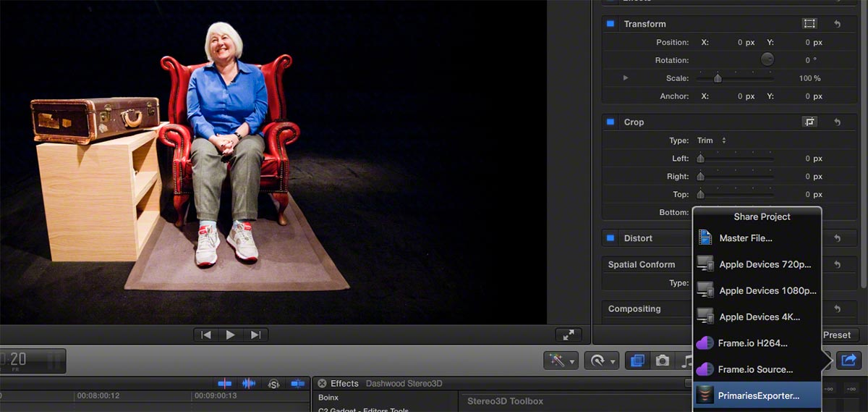
Task: Reset the Transform parameters
Action: [838, 24]
